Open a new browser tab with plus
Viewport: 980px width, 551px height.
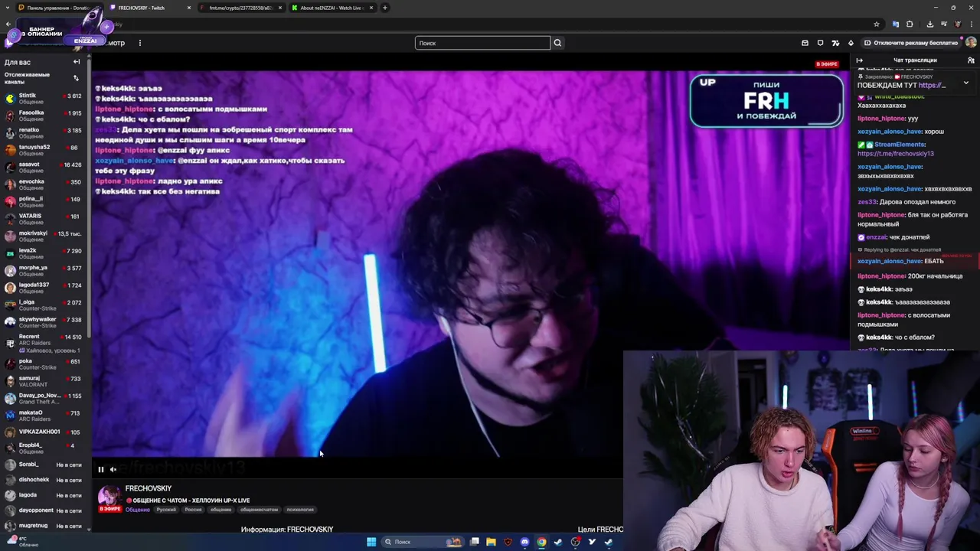[x=385, y=8]
